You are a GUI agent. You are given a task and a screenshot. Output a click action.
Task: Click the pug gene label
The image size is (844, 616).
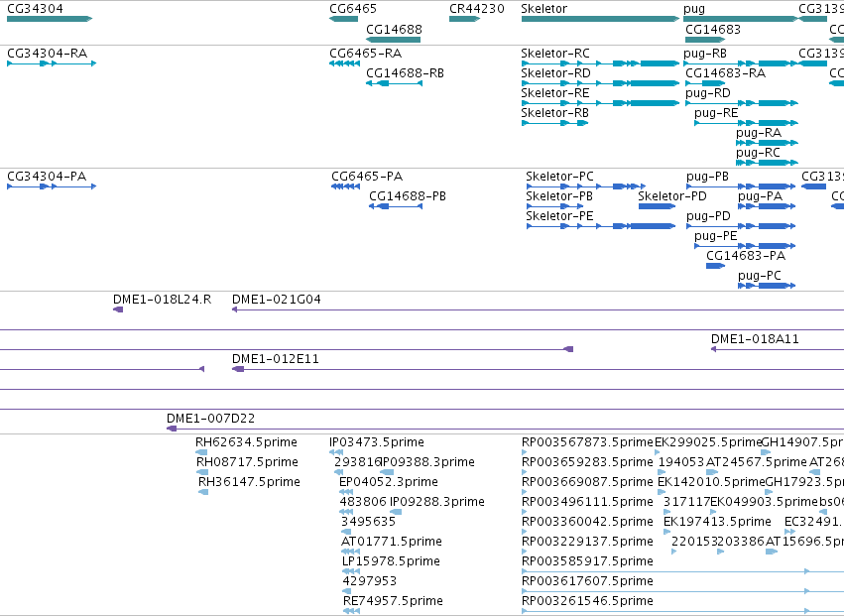tap(694, 9)
